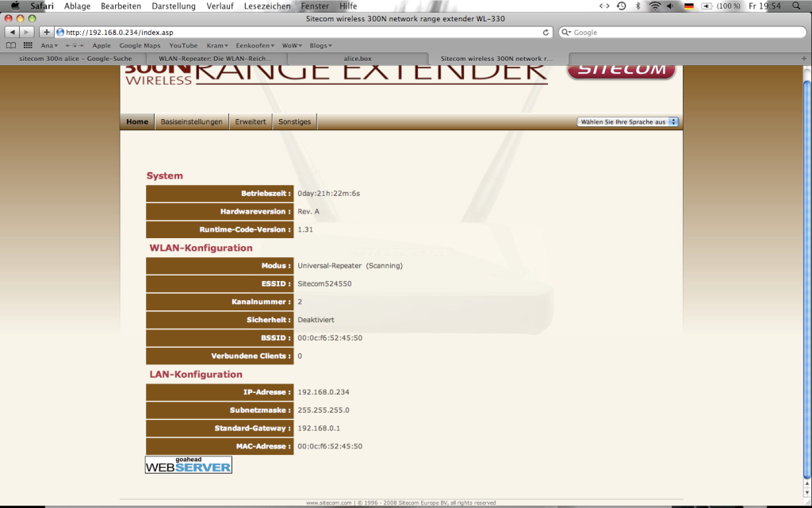The height and width of the screenshot is (508, 812).
Task: Click the ESSID value Sitecom524550
Action: [324, 283]
